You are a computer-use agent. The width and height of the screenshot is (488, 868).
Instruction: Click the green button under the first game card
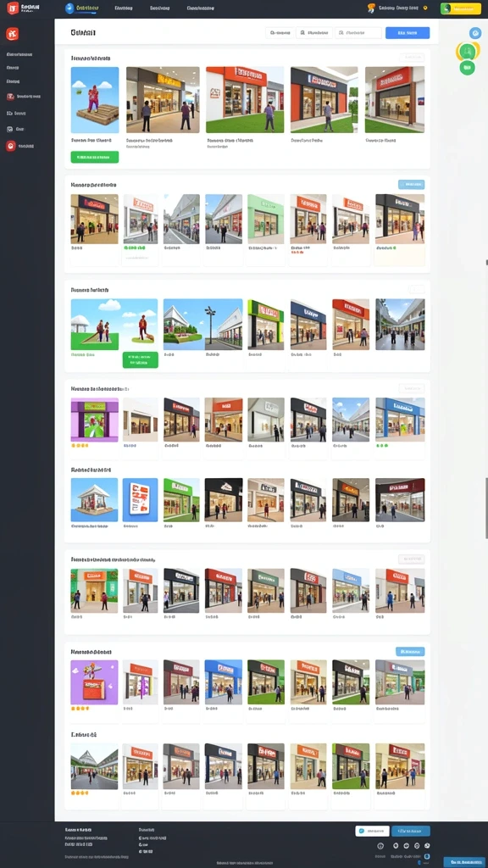(x=95, y=157)
